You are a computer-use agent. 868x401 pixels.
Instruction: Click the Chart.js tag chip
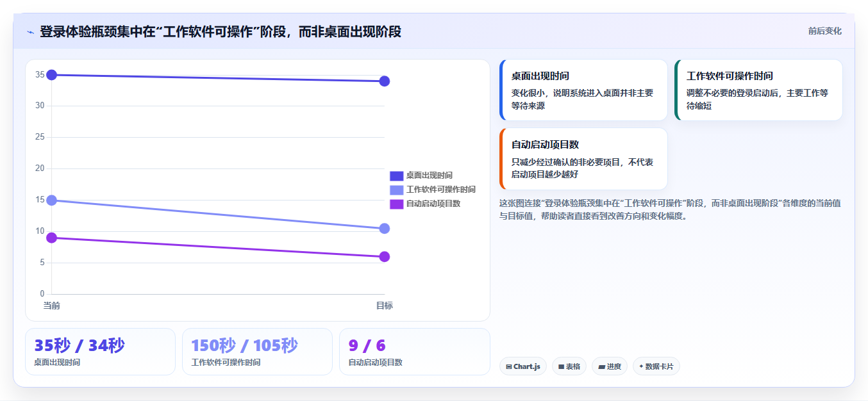click(x=522, y=366)
